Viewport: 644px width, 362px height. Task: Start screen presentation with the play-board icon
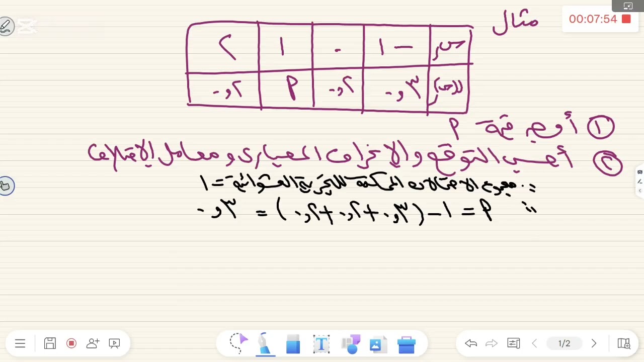(x=114, y=343)
